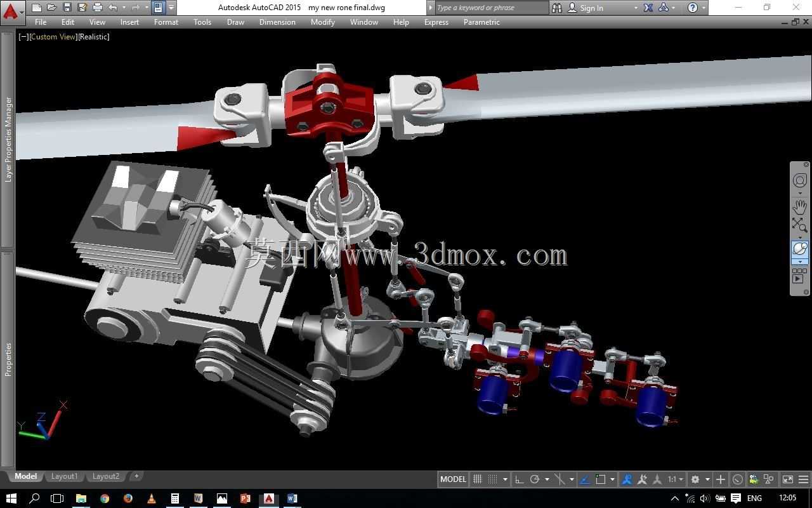The image size is (812, 508).
Task: Print the drawing using the Plot icon
Action: (97, 8)
